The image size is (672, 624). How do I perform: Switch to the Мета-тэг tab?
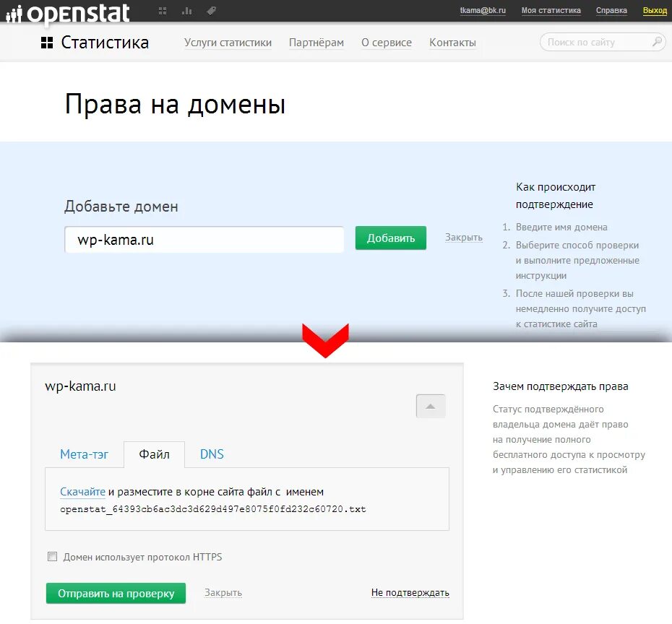click(84, 454)
